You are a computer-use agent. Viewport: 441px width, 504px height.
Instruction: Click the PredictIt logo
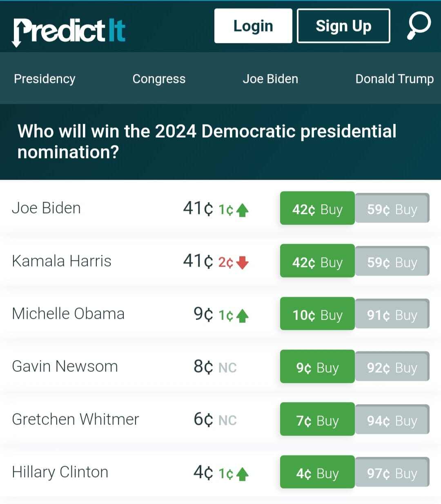69,31
